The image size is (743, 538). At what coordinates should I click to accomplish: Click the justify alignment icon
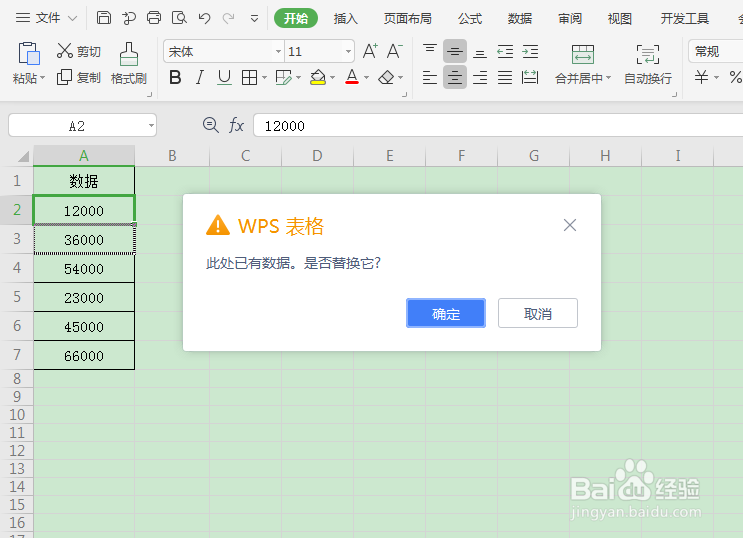pyautogui.click(x=505, y=77)
